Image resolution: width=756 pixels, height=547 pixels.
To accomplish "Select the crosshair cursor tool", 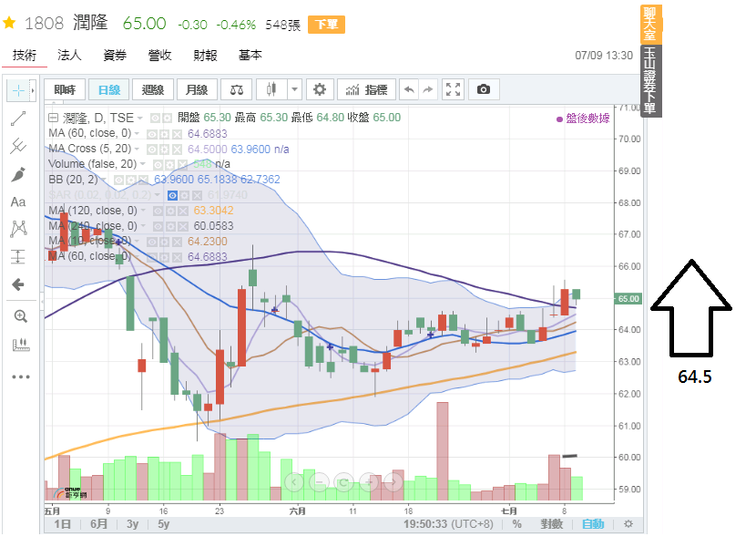I will point(18,90).
